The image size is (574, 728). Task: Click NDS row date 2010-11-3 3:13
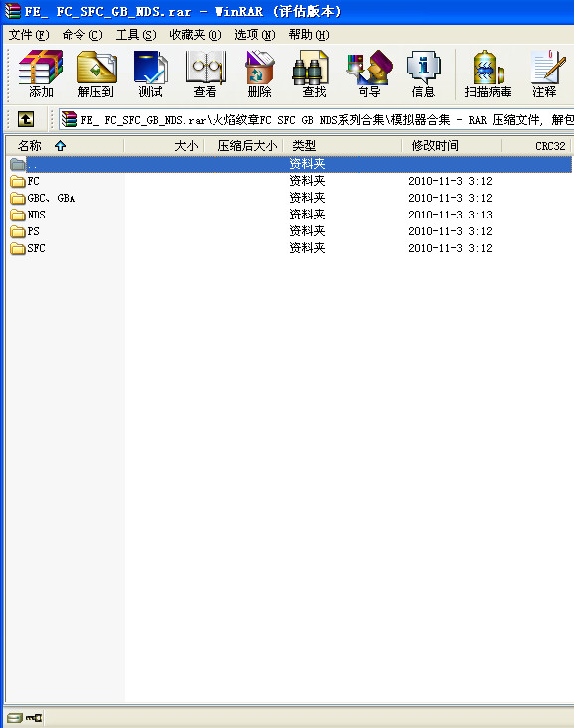(450, 215)
